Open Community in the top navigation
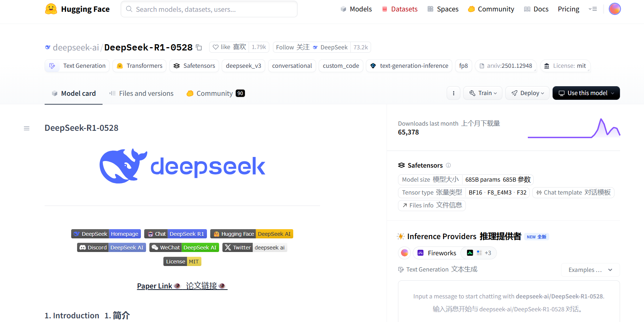 tap(491, 9)
